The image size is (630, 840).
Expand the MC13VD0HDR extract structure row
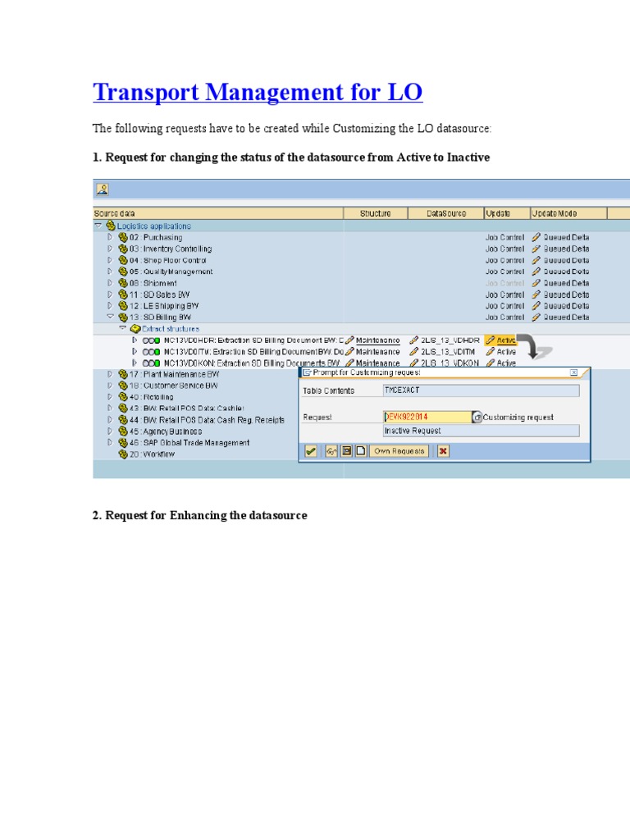pos(135,340)
